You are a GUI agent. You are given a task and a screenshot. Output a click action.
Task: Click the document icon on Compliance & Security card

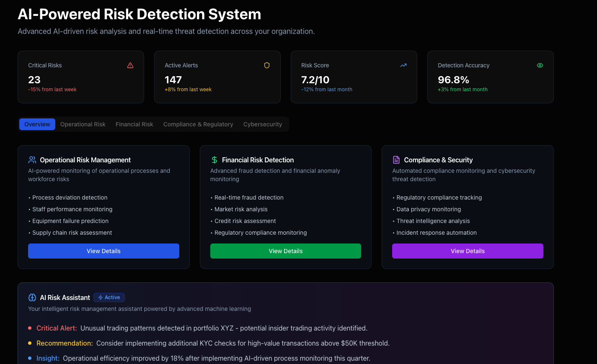[396, 159]
